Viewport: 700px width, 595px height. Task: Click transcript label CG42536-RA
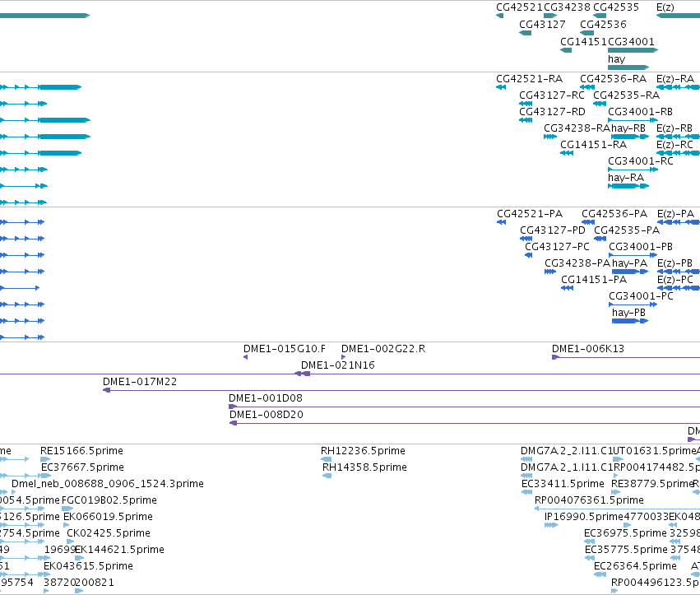click(x=614, y=79)
